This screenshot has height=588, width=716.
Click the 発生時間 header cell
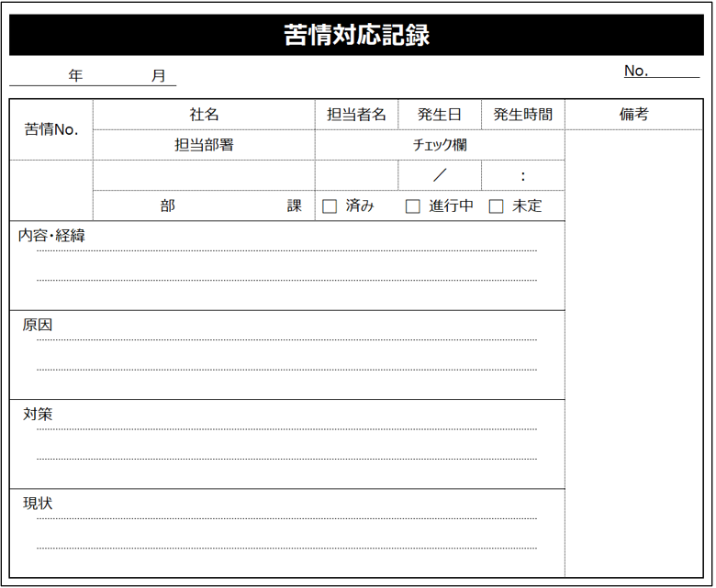pos(523,115)
